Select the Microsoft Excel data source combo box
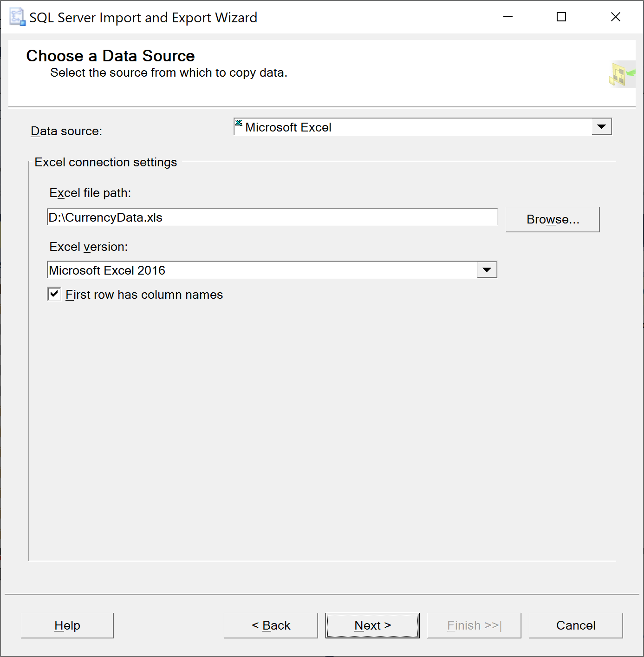The width and height of the screenshot is (644, 657). click(x=423, y=126)
